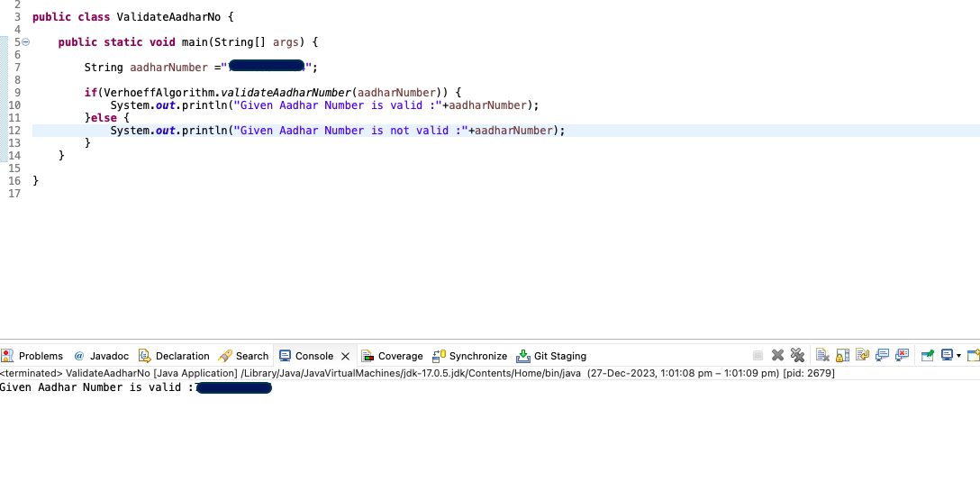
Task: Open the Declaration tab
Action: [x=175, y=356]
